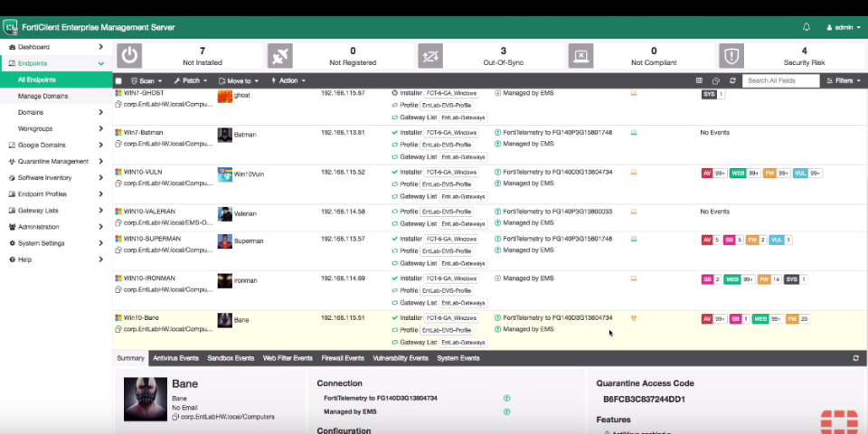The width and height of the screenshot is (868, 434).
Task: Switch to Sandbox Events tab
Action: pos(231,358)
